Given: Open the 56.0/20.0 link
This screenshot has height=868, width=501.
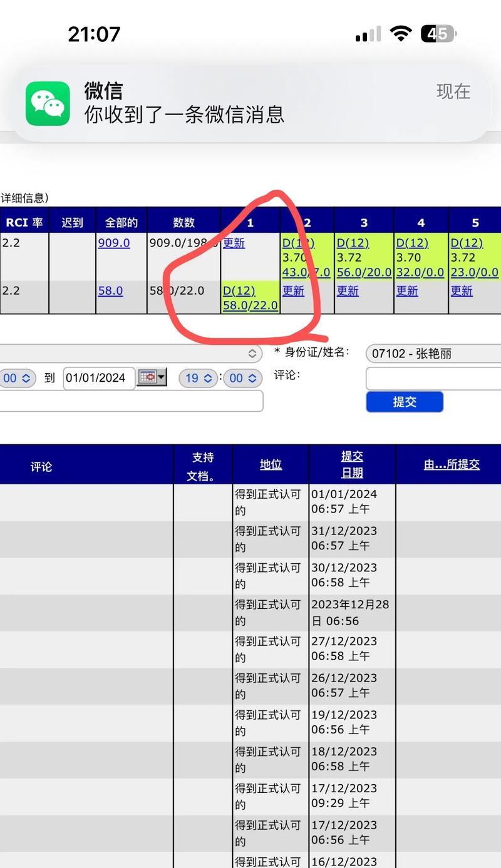Looking at the screenshot, I should tap(364, 272).
